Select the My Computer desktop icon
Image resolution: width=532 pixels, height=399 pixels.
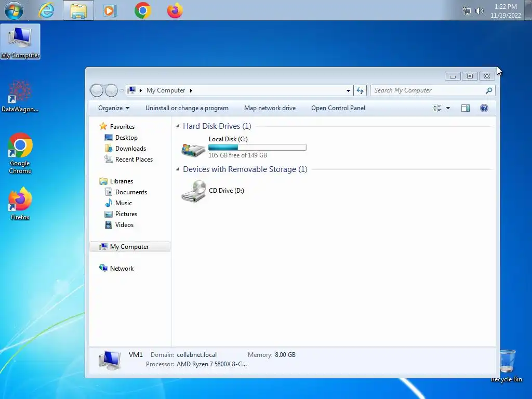click(20, 42)
